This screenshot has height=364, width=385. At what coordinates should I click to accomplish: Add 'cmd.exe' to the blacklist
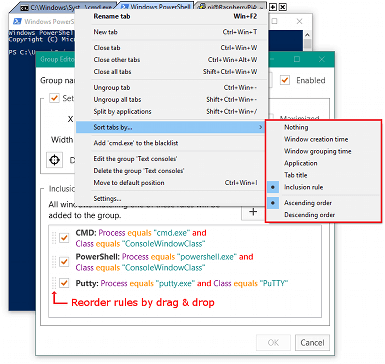[171, 143]
